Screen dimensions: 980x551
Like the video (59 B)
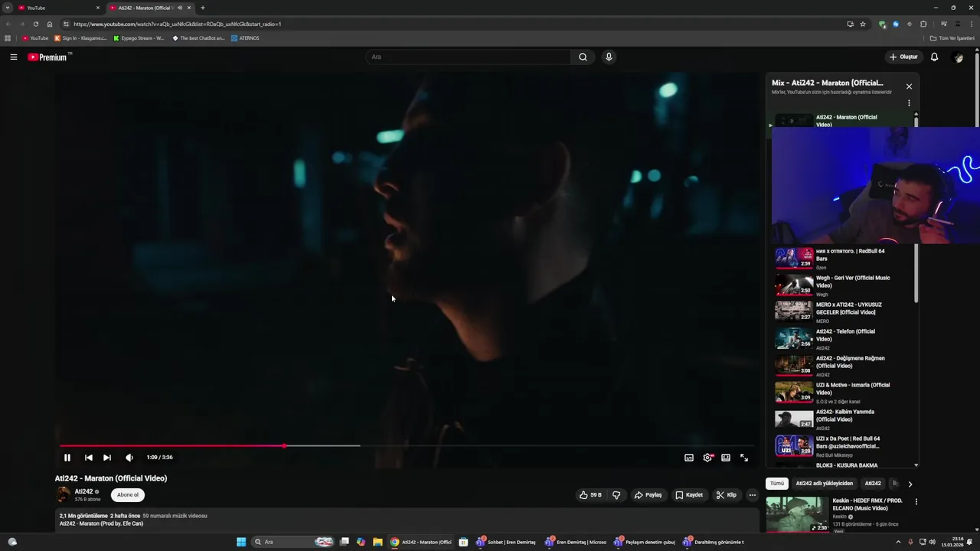(590, 495)
